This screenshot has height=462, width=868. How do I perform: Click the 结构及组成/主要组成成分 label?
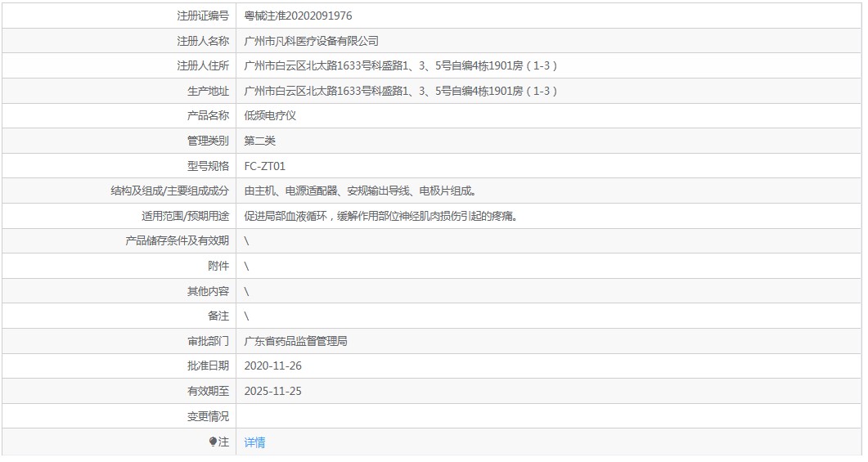click(x=169, y=191)
